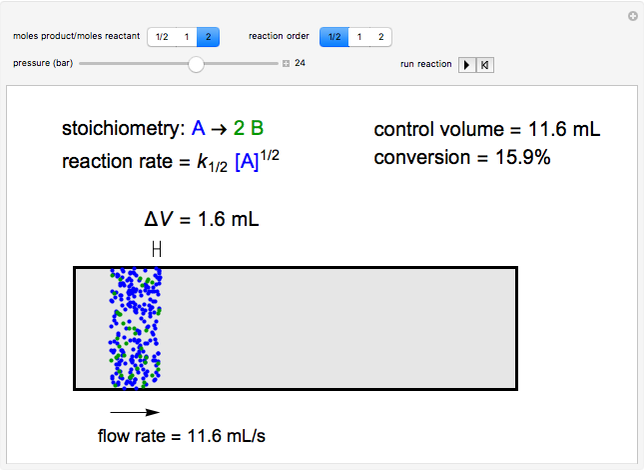Expand the pressure slider controls

click(286, 64)
